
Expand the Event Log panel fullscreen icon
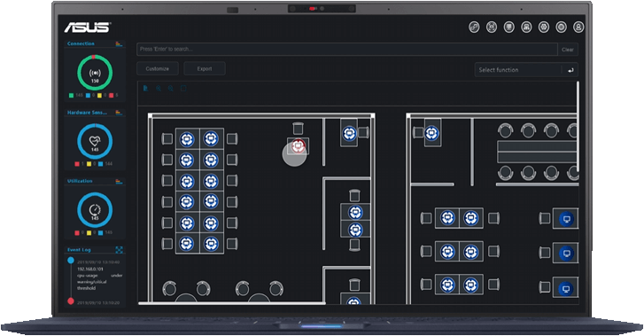(119, 250)
